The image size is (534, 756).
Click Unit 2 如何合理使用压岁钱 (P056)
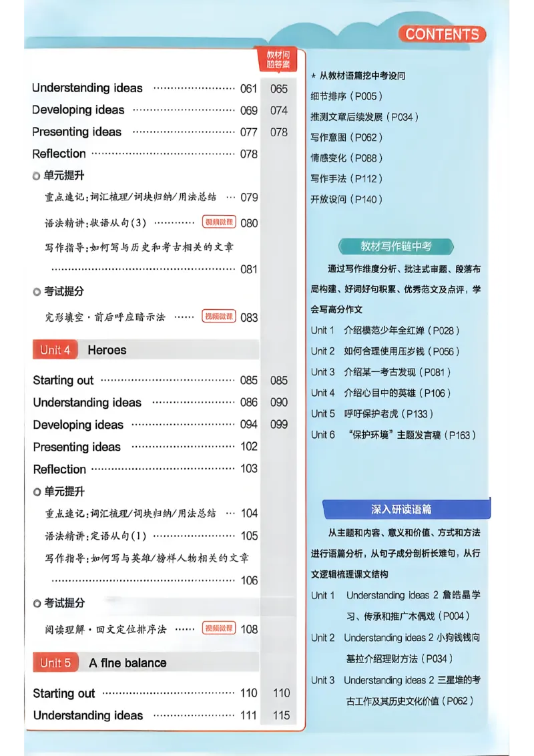(385, 351)
